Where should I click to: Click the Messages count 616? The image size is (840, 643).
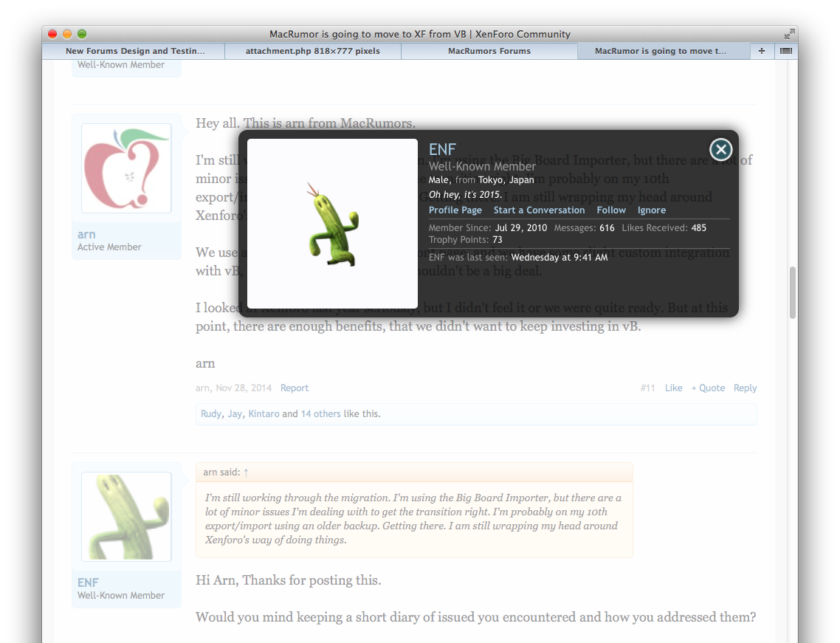click(607, 227)
